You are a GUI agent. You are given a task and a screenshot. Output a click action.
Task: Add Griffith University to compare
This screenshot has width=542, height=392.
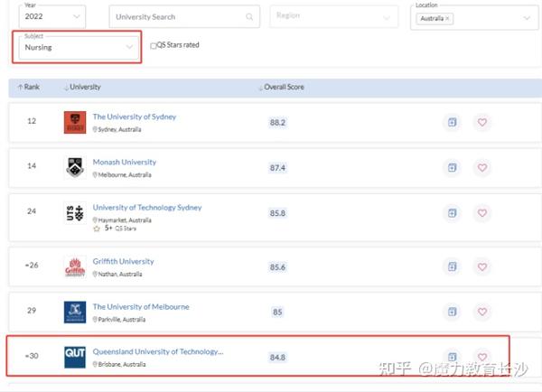pyautogui.click(x=453, y=266)
